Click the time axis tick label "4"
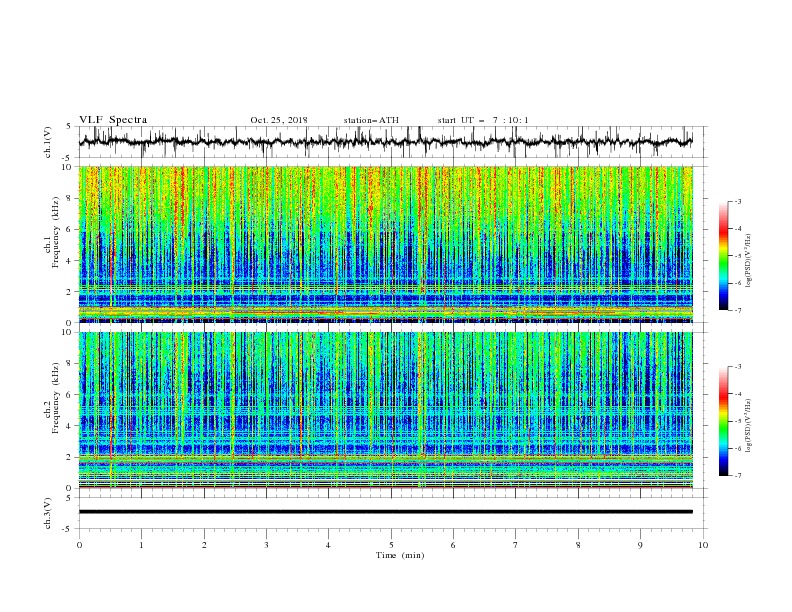Image resolution: width=792 pixels, height=612 pixels. [x=328, y=545]
